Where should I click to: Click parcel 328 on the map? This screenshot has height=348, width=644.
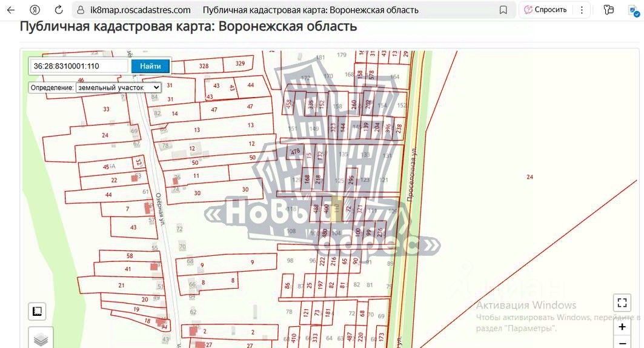point(204,65)
